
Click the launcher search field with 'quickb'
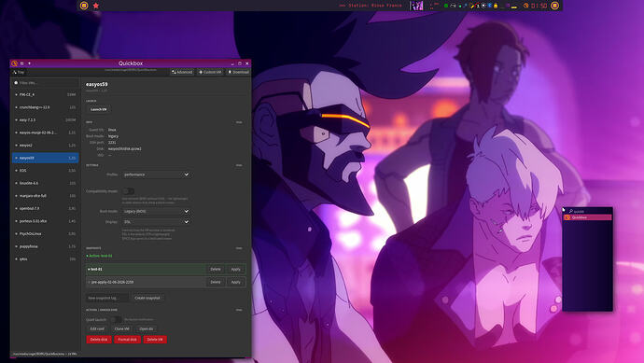click(x=588, y=211)
